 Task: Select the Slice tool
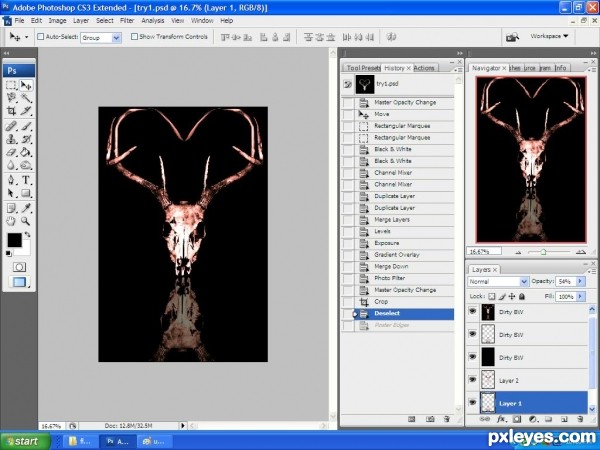click(x=26, y=111)
